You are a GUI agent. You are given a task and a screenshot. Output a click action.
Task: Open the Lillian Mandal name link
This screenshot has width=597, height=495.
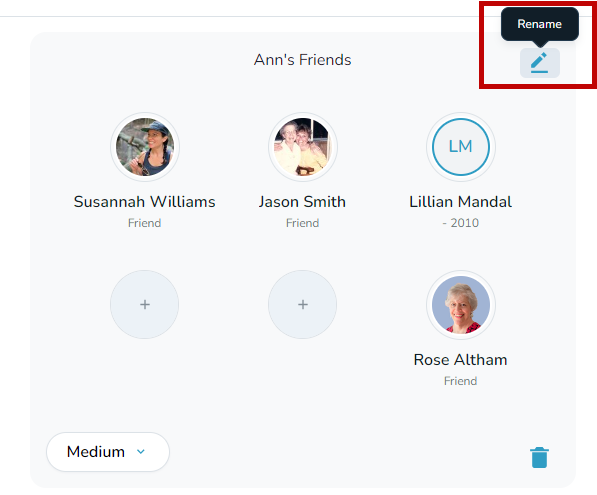[x=460, y=202]
